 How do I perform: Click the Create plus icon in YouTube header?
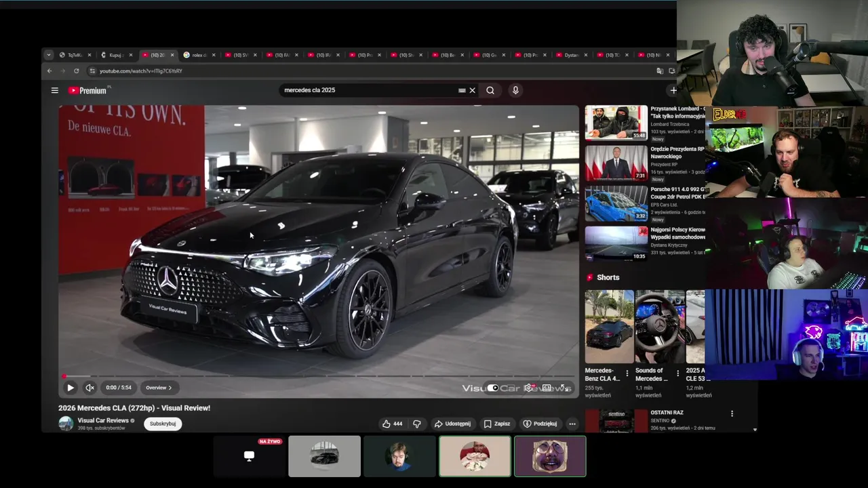(x=673, y=90)
